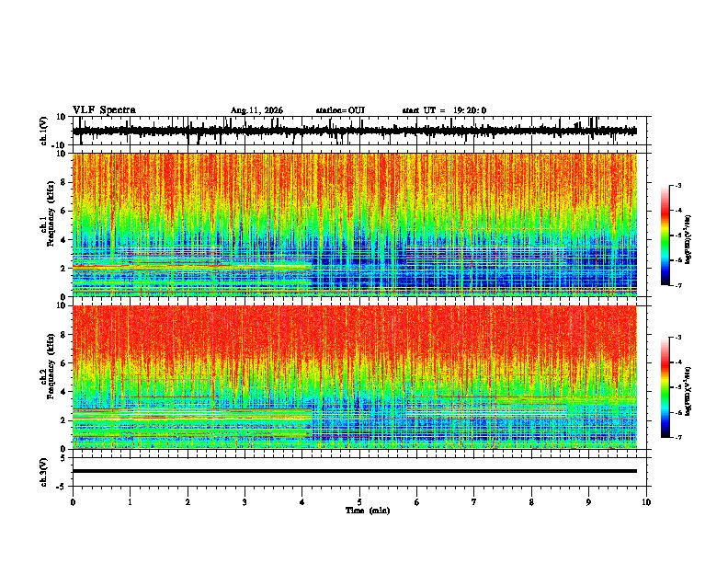The image size is (728, 563).
Task: Click the "station=OUI" header label
Action: (x=340, y=110)
